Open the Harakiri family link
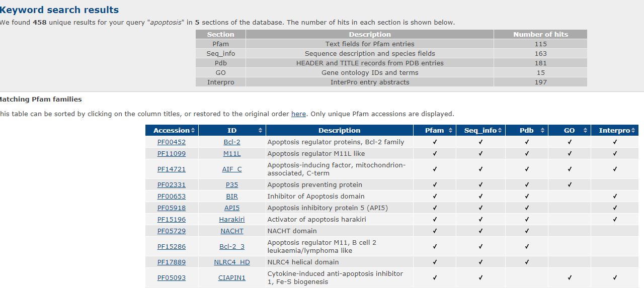Viewport: 644px width, 288px height. point(232,220)
